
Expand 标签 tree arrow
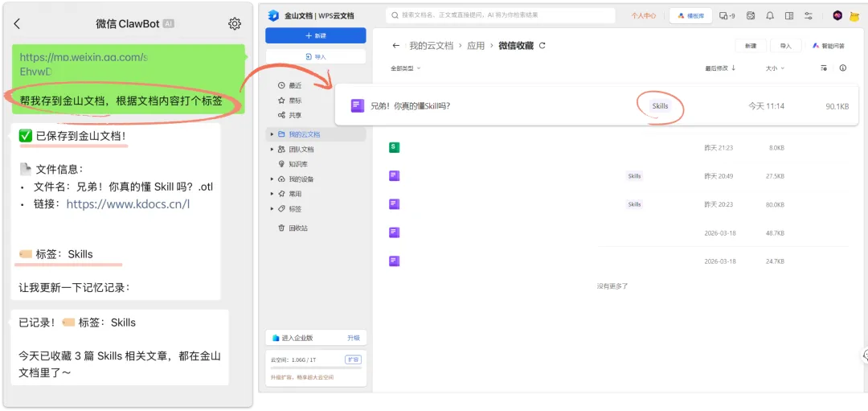coord(272,209)
